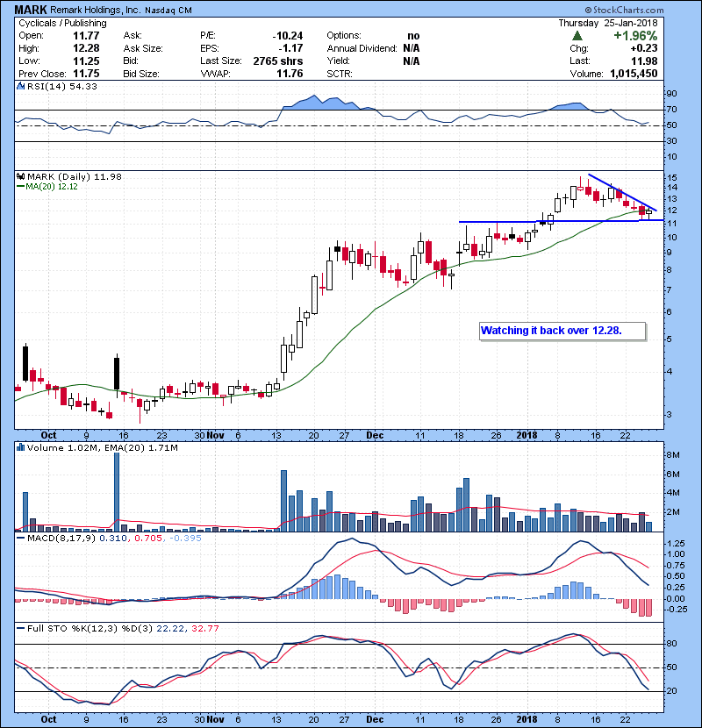Click the P/E value -10.24

(288, 36)
